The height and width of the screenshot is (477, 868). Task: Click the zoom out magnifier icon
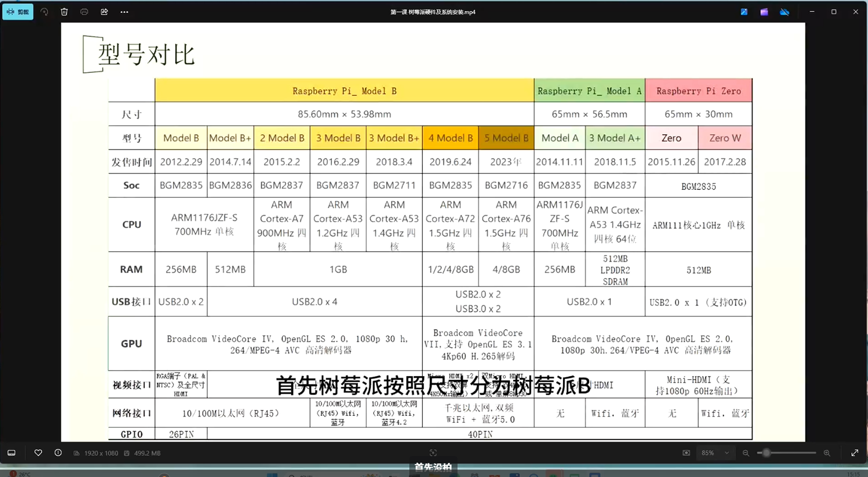[x=746, y=453]
